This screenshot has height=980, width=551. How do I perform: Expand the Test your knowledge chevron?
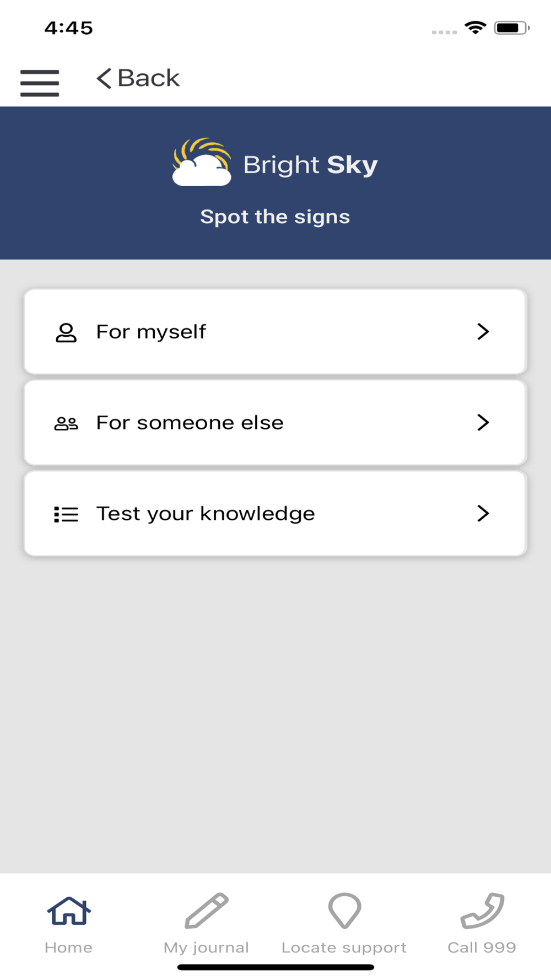point(483,513)
